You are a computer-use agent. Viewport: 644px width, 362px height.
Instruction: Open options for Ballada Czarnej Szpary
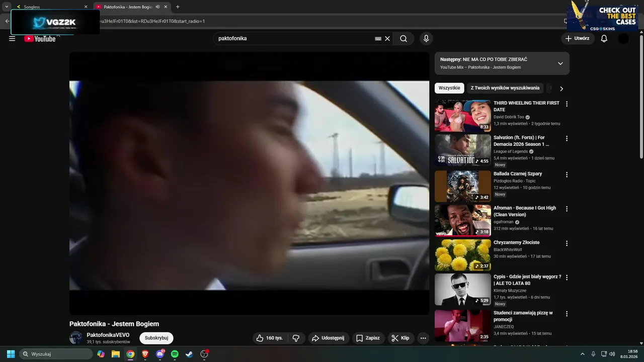click(x=567, y=174)
